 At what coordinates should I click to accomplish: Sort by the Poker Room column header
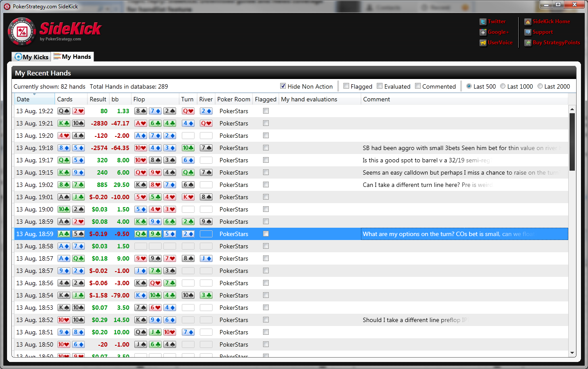(234, 99)
